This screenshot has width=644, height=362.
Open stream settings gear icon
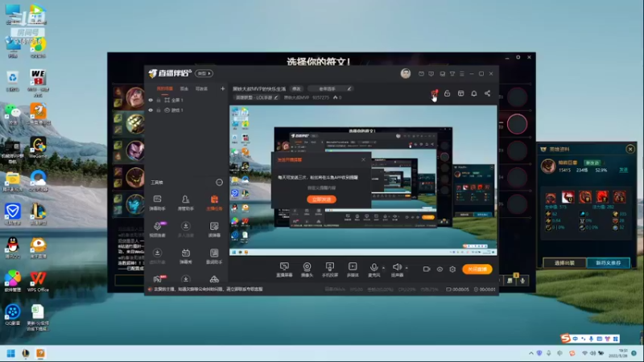pos(452,269)
